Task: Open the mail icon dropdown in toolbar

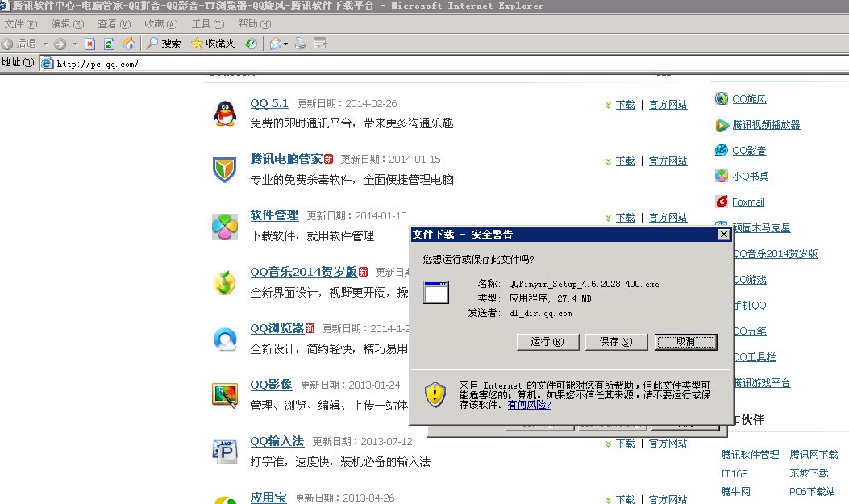Action: [286, 44]
